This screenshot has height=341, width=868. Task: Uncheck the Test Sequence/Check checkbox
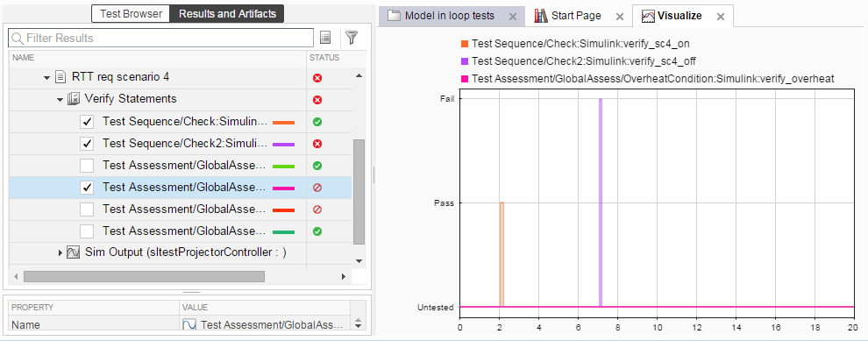coord(87,122)
